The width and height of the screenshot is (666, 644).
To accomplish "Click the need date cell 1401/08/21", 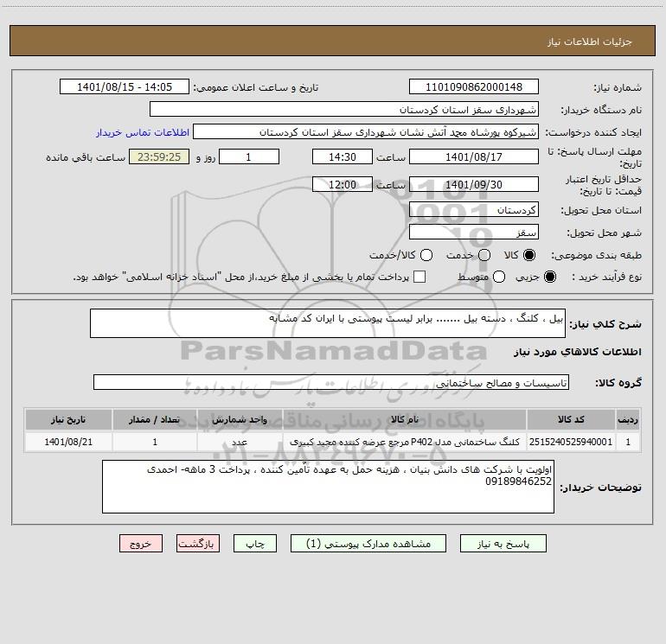I will point(68,442).
